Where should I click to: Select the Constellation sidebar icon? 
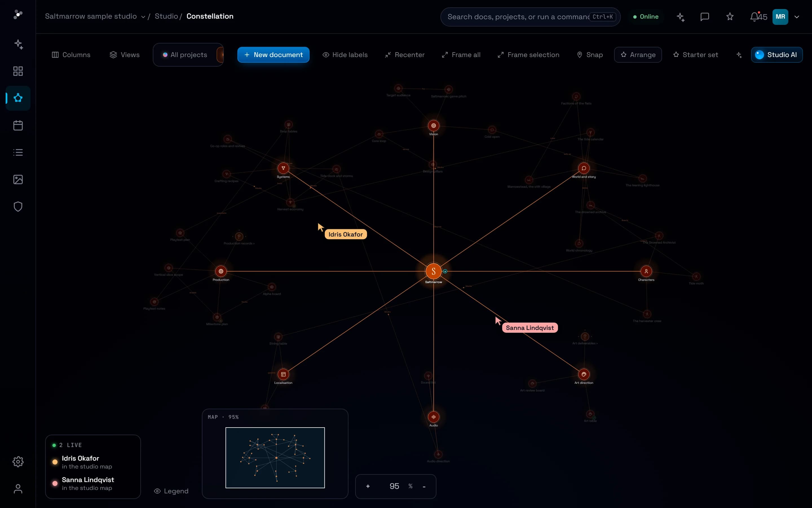coord(18,98)
